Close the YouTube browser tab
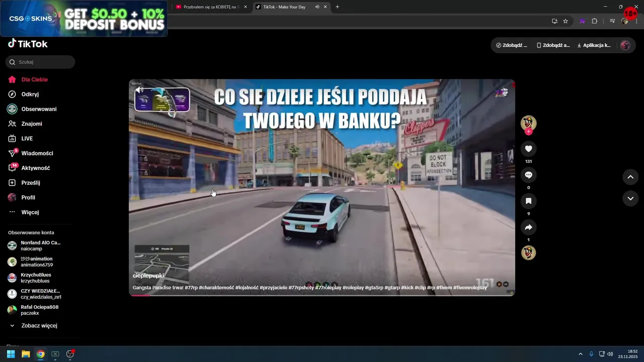644x362 pixels. coord(246,7)
